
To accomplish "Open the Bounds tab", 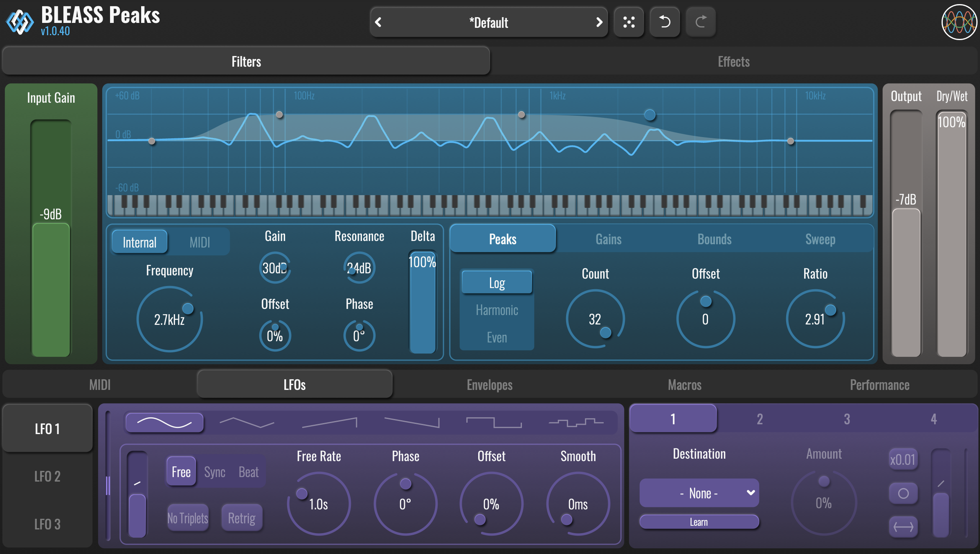I will click(715, 239).
